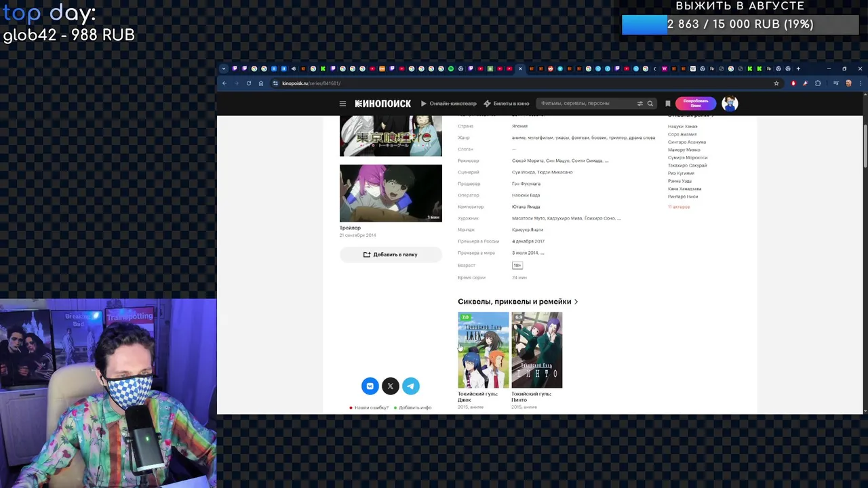Go to browser home page
Screen dimensions: 868x488
[x=261, y=83]
